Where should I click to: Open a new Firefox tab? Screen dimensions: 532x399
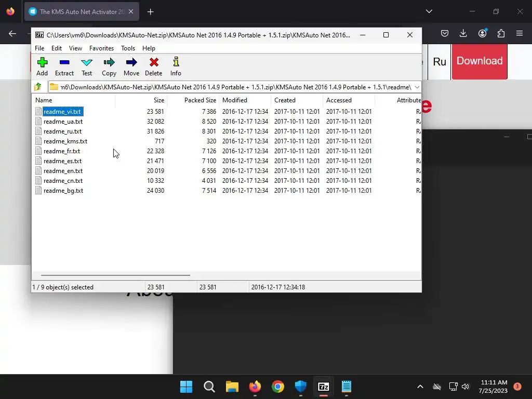pyautogui.click(x=150, y=12)
